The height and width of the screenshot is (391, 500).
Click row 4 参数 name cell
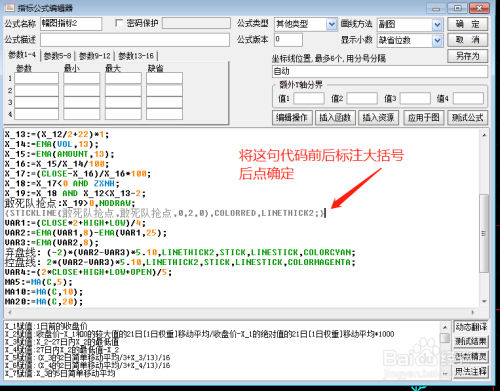click(36, 114)
